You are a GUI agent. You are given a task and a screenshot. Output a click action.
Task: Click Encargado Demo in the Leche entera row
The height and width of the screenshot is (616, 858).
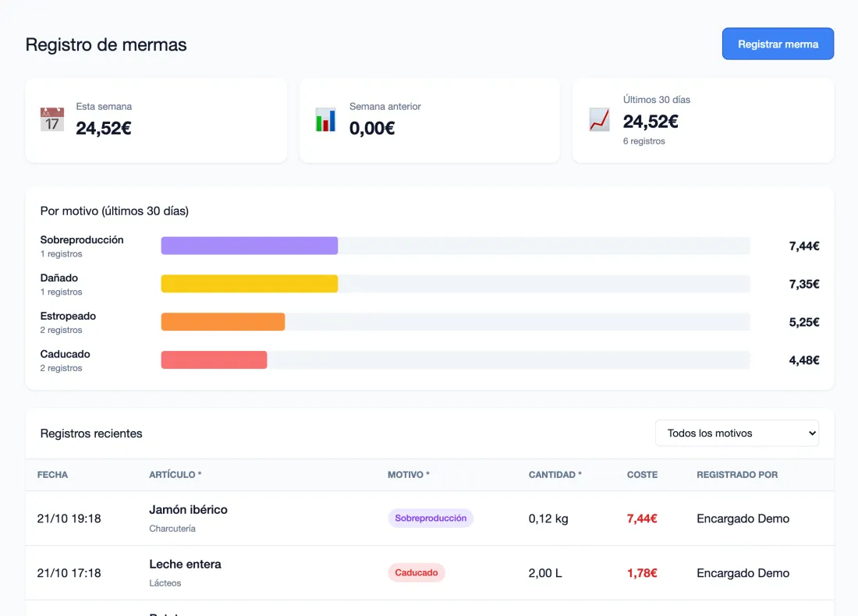tap(743, 573)
